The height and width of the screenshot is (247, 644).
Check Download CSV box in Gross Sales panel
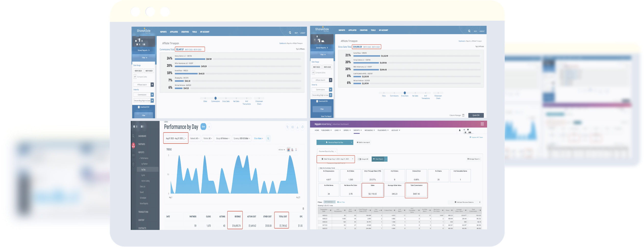[x=317, y=101]
